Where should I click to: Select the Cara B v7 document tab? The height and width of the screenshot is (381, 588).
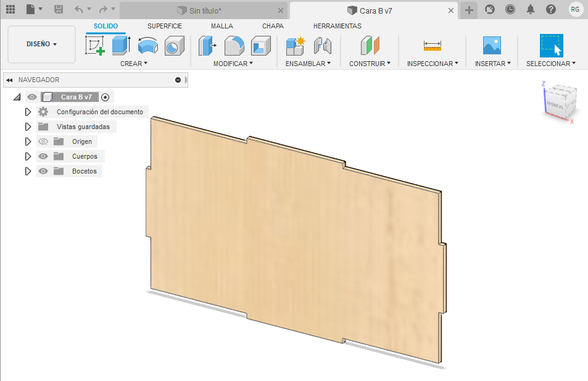point(373,10)
